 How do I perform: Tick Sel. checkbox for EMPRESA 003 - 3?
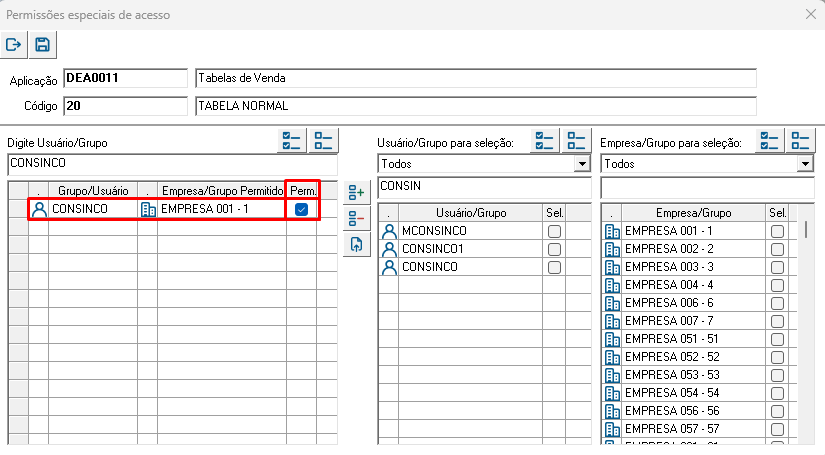tap(777, 267)
